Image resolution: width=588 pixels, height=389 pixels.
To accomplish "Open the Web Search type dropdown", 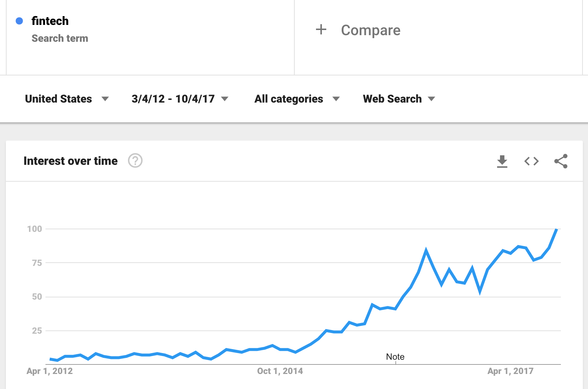I will (x=399, y=99).
